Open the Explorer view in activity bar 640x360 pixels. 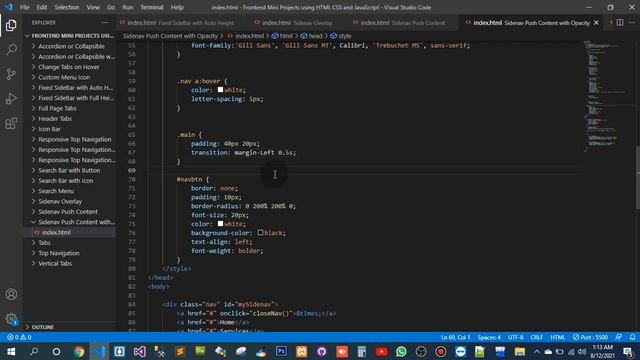pos(11,25)
